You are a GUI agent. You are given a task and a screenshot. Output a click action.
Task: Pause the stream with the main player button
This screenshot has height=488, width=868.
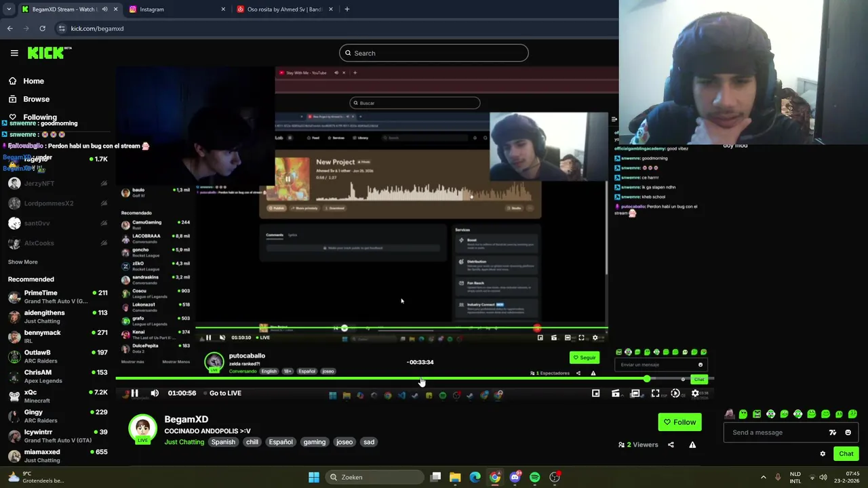tap(134, 393)
